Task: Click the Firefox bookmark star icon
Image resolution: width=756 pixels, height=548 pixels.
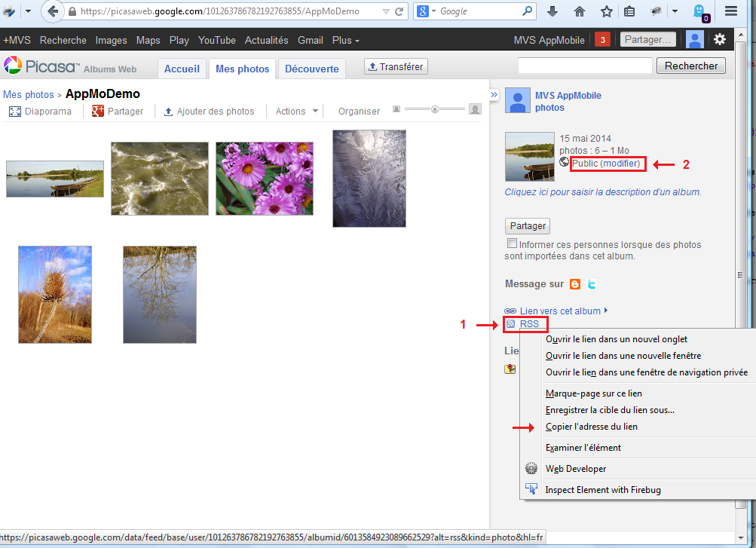Action: (x=607, y=11)
